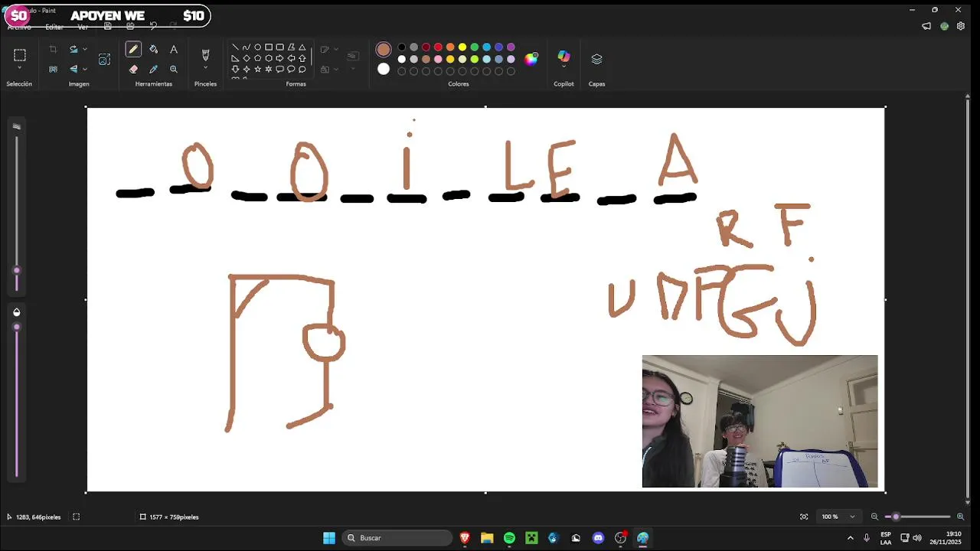Click the Crop image icon

pos(53,49)
